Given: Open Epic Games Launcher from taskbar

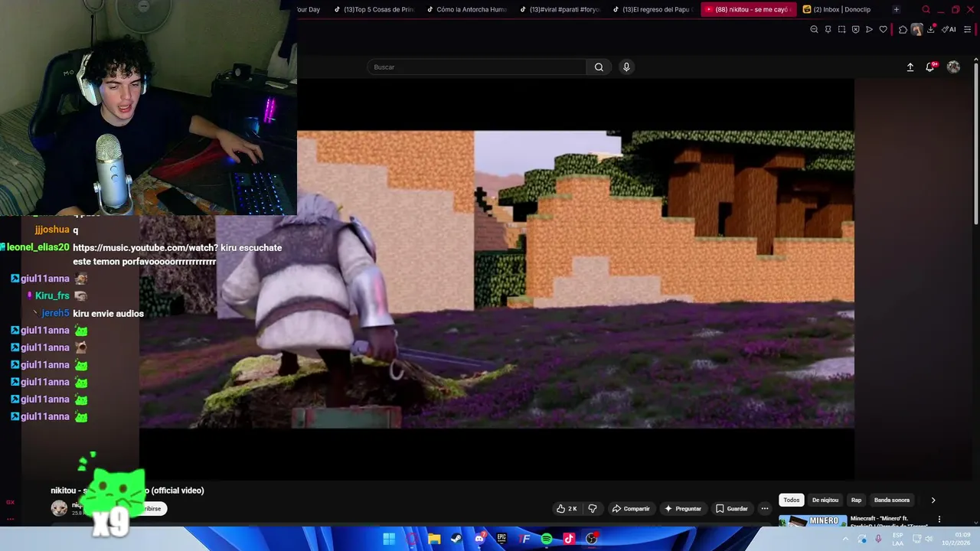Looking at the screenshot, I should (501, 539).
